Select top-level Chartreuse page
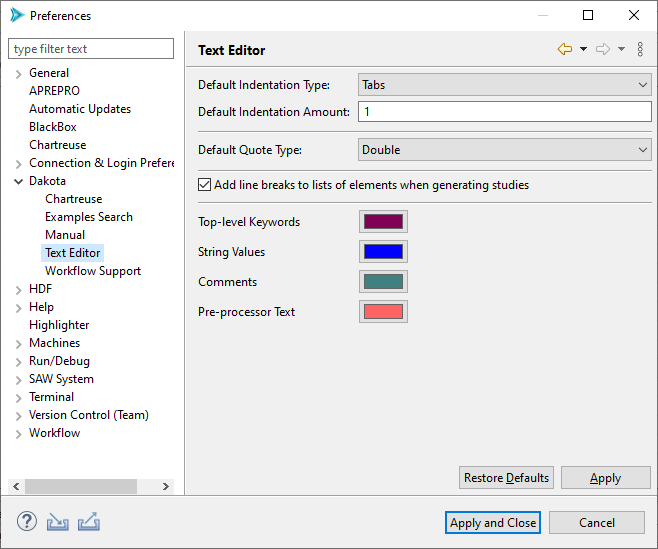The image size is (658, 549). tap(58, 145)
